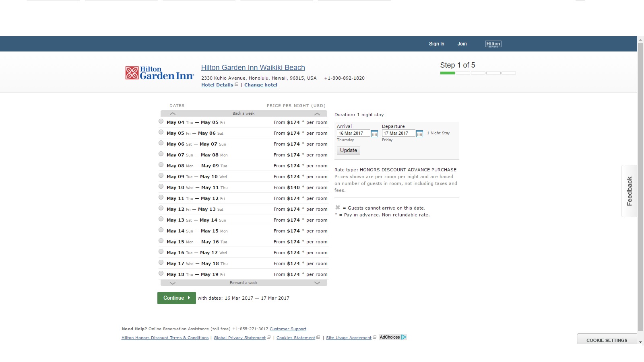The image size is (644, 362).
Task: Select the May 10 – May 11 $140 radio button
Action: 161,186
